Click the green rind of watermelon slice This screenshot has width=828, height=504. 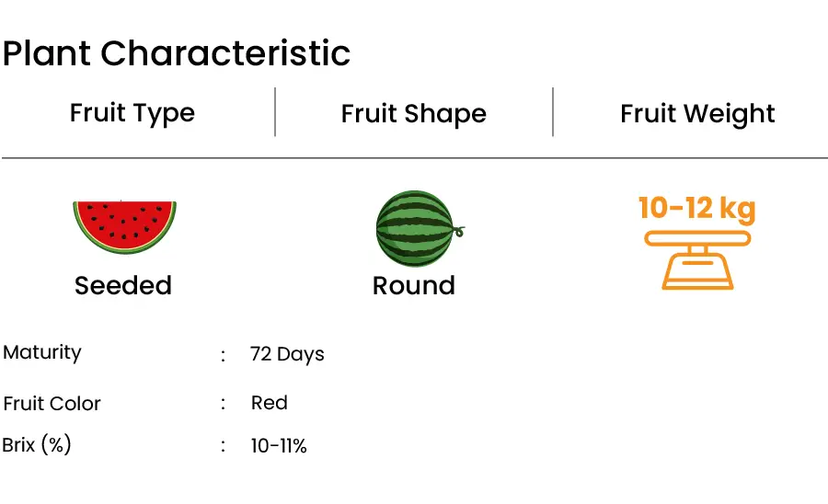(x=124, y=249)
